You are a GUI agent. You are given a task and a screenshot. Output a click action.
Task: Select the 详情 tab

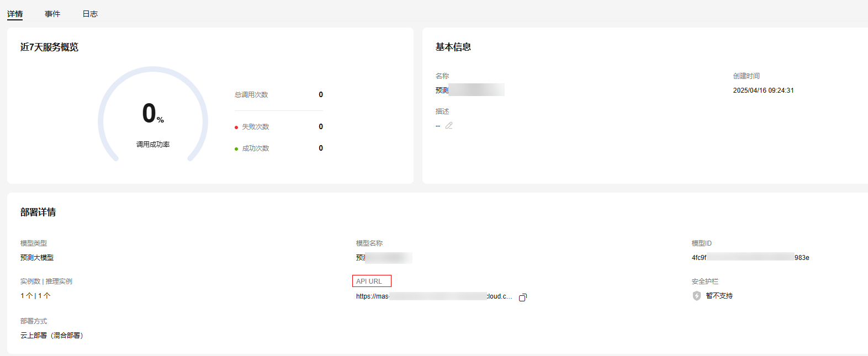tap(15, 14)
